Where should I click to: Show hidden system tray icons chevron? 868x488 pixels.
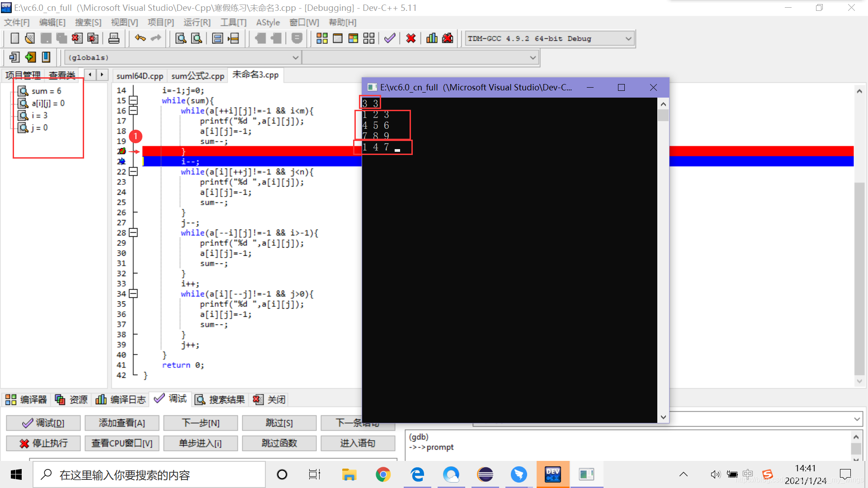point(684,474)
